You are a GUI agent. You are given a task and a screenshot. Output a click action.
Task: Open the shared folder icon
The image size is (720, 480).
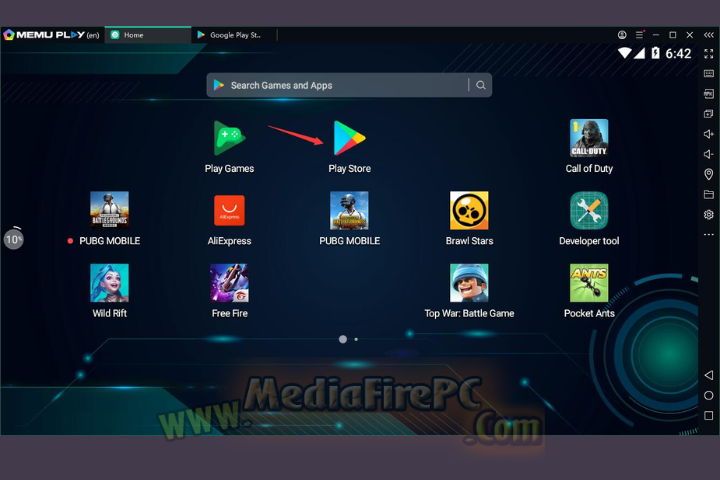click(x=709, y=194)
